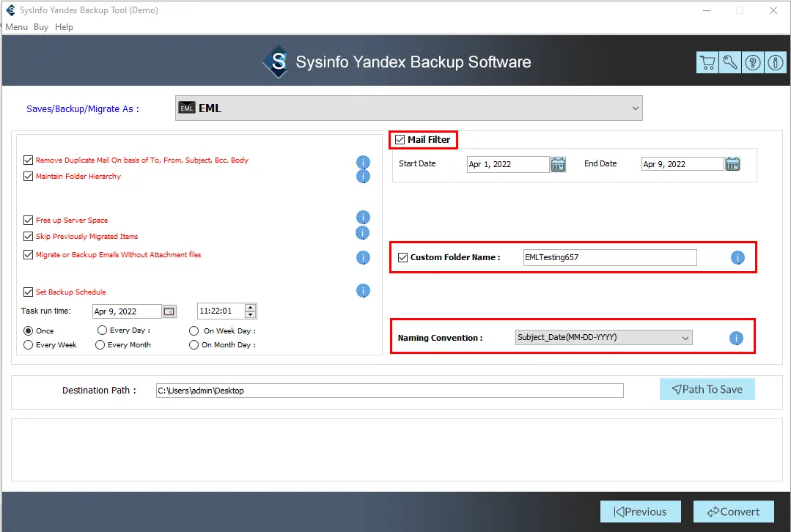Open End Date calendar picker

tap(732, 164)
